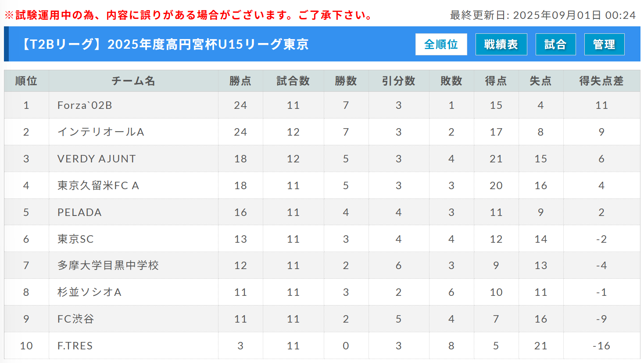Switch to the 戦績表 tab

tap(501, 44)
